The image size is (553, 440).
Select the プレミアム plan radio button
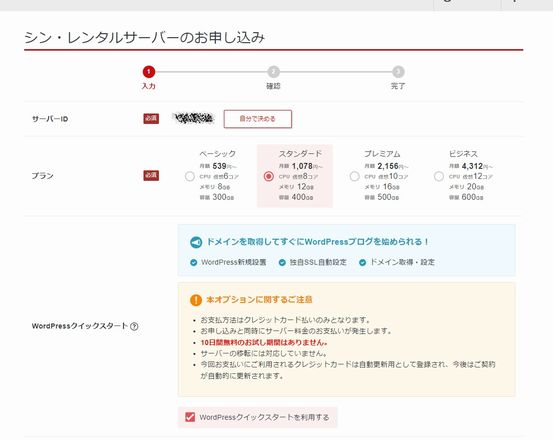coord(354,176)
